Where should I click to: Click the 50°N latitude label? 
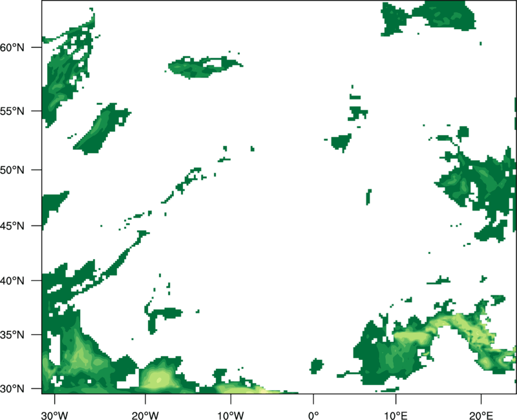pyautogui.click(x=12, y=170)
